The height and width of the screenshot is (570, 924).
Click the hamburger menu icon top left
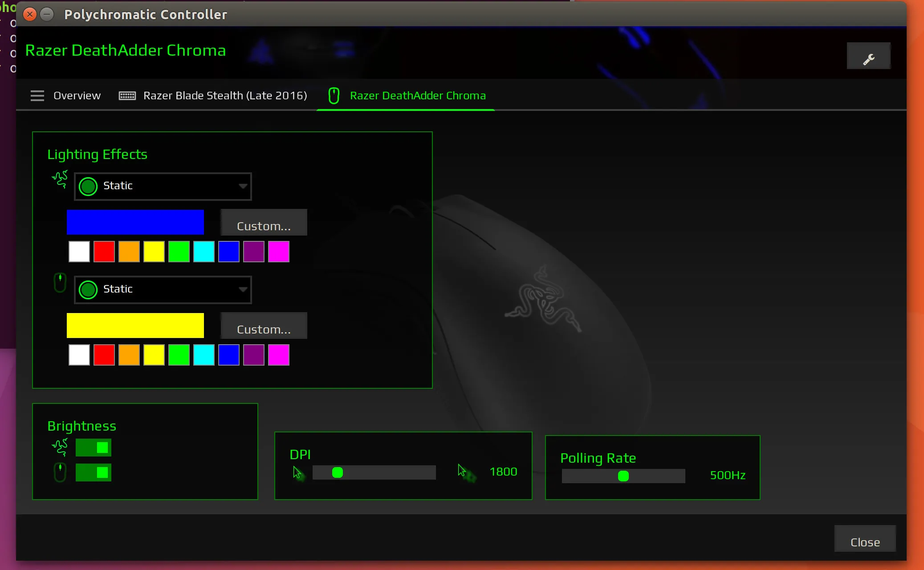click(x=37, y=95)
